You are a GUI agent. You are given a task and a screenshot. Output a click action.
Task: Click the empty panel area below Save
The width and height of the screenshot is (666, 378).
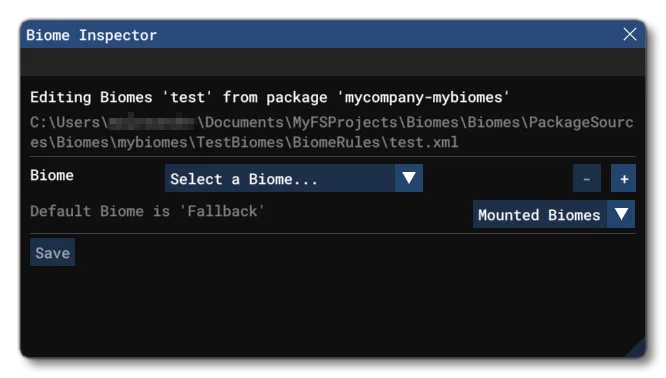(333, 312)
